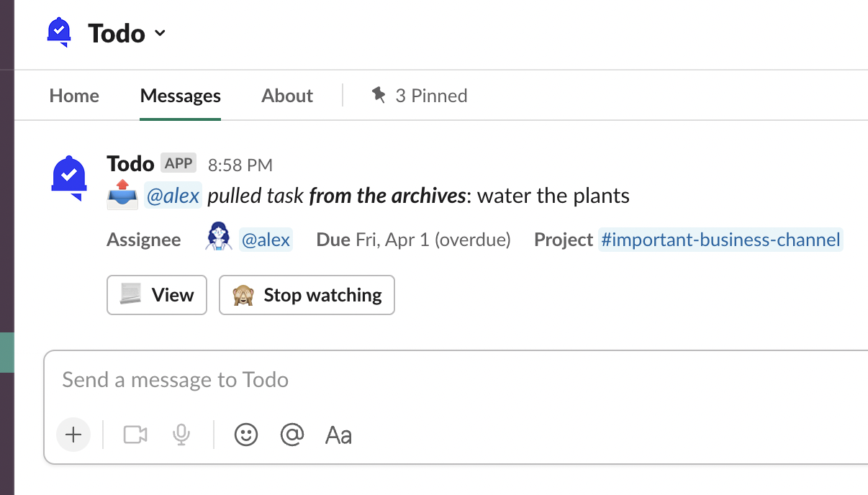Click the Todo sender name
Viewport: 868px width, 495px height.
click(130, 163)
